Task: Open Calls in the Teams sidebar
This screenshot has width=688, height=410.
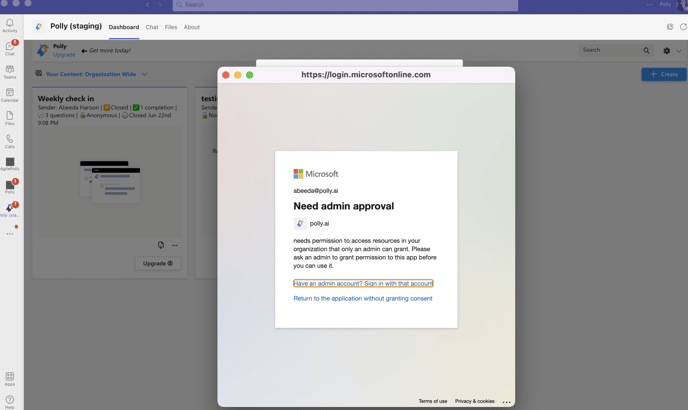Action: [10, 141]
